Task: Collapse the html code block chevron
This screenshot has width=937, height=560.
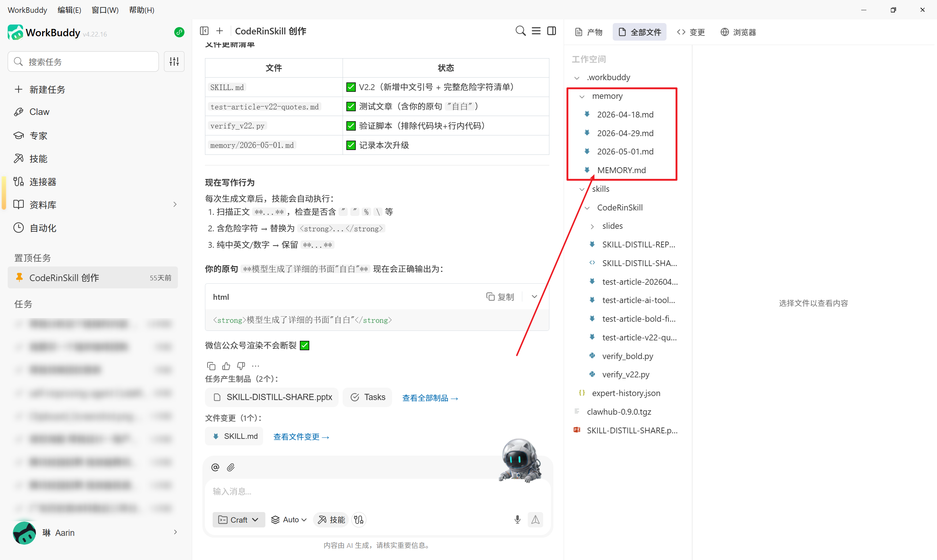Action: point(534,296)
